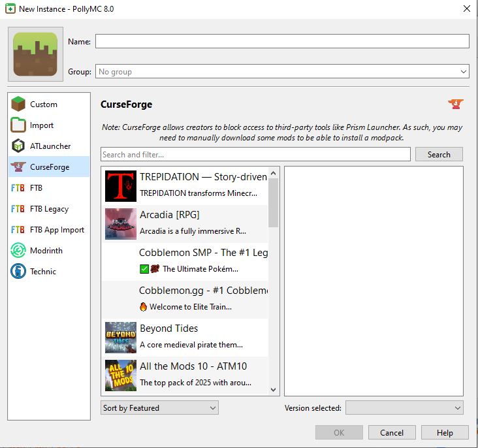Select Arcadia [RPG] title text
478x448 pixels.
(170, 215)
